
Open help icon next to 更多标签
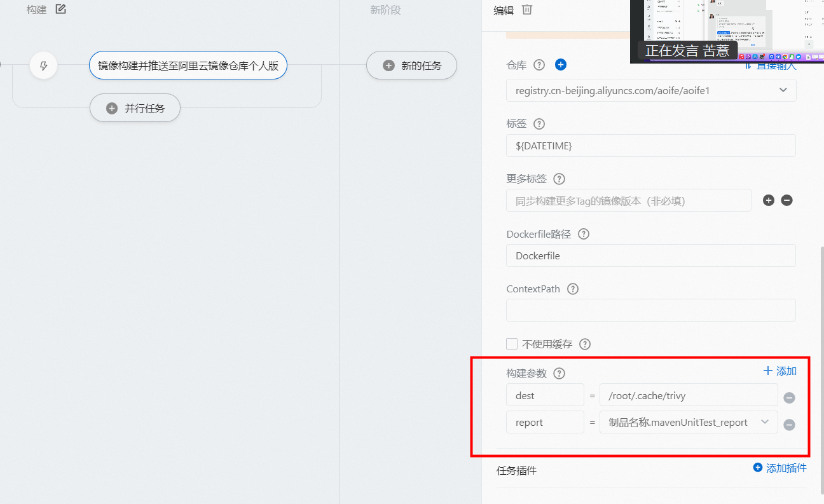tap(559, 179)
